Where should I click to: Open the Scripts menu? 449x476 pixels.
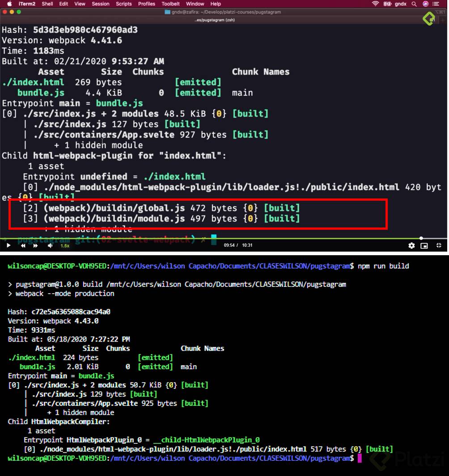123,4
